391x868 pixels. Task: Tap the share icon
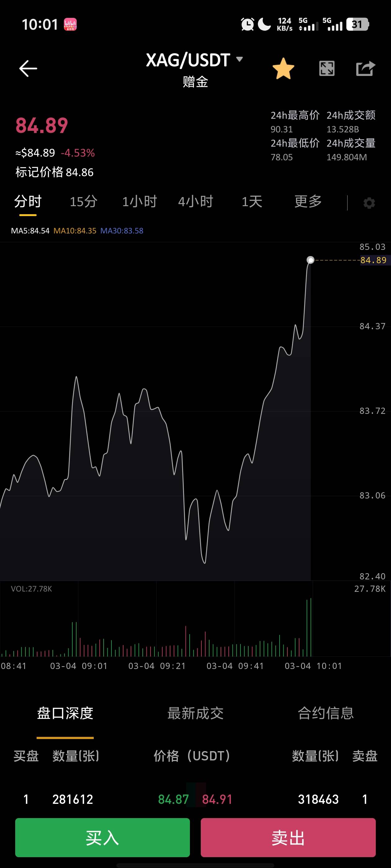(x=365, y=69)
